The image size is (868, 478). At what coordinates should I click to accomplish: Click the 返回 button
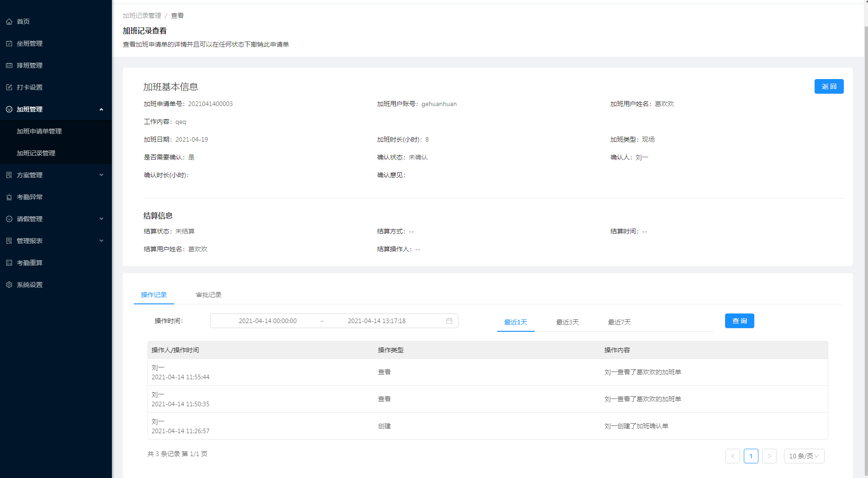829,86
